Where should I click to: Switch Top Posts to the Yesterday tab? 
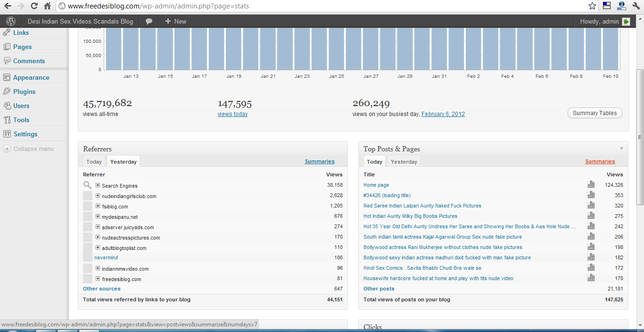(404, 162)
